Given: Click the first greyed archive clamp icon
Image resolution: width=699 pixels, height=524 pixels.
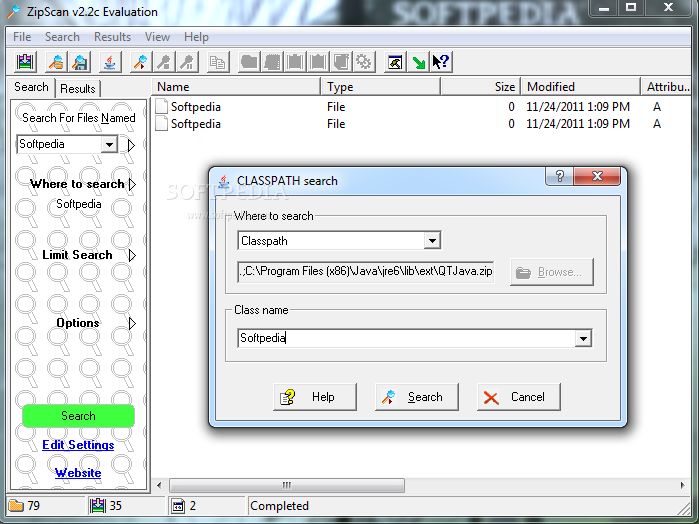Looking at the screenshot, I should pos(295,62).
